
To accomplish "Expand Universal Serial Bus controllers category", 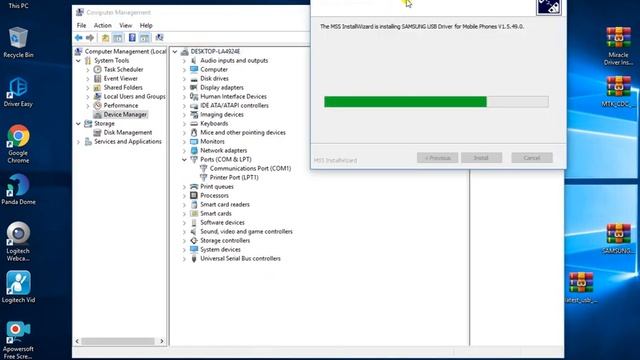I will (x=184, y=259).
